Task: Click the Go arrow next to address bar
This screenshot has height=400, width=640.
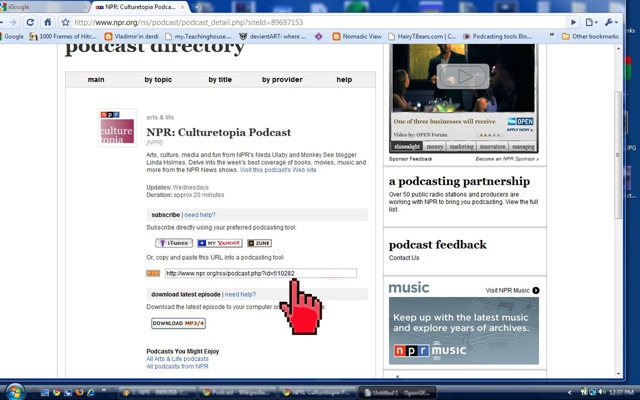Action: 573,22
